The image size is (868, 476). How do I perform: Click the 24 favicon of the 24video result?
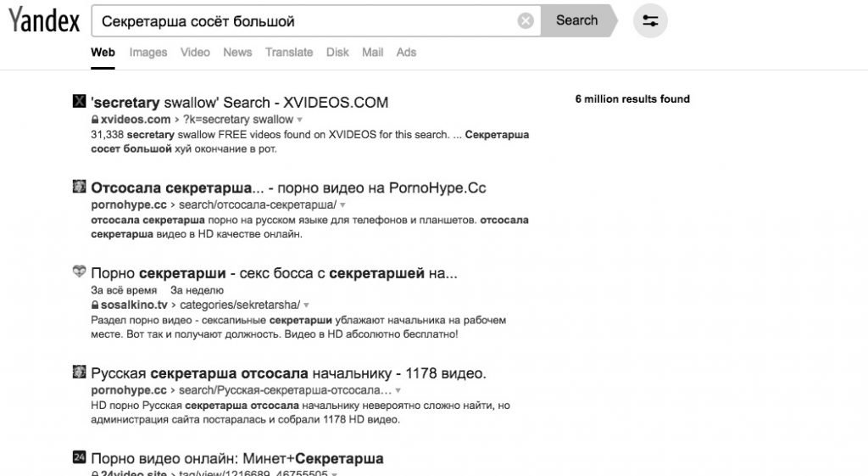(x=79, y=457)
